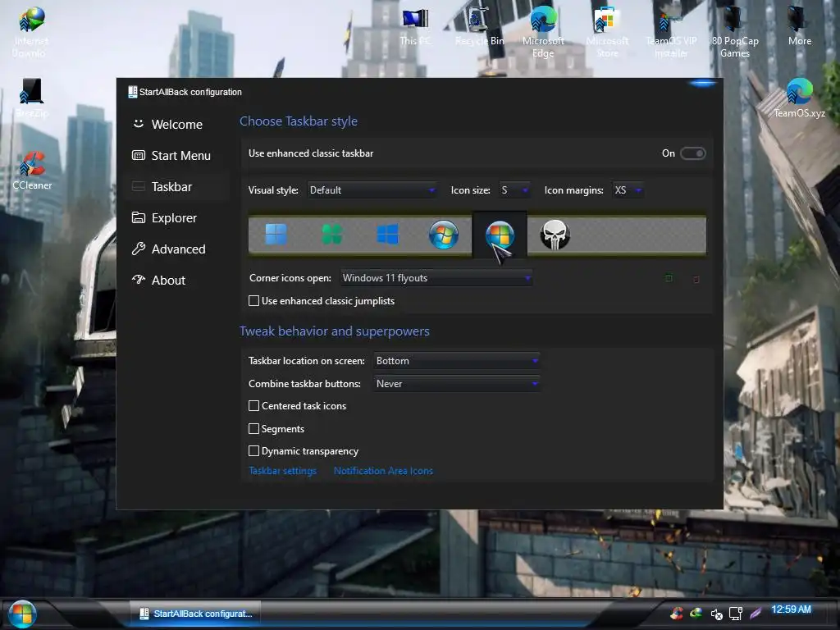Image resolution: width=840 pixels, height=630 pixels.
Task: Open Visual style dropdown set to Default
Action: (372, 189)
